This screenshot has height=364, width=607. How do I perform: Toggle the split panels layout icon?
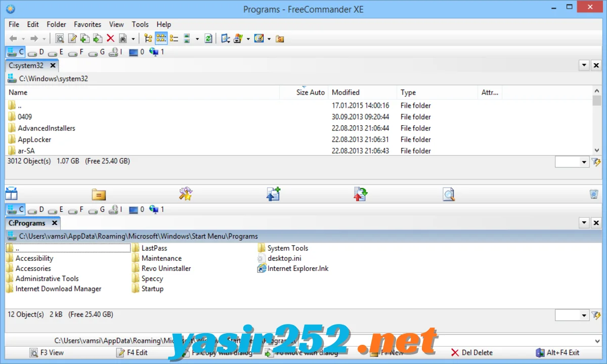187,38
